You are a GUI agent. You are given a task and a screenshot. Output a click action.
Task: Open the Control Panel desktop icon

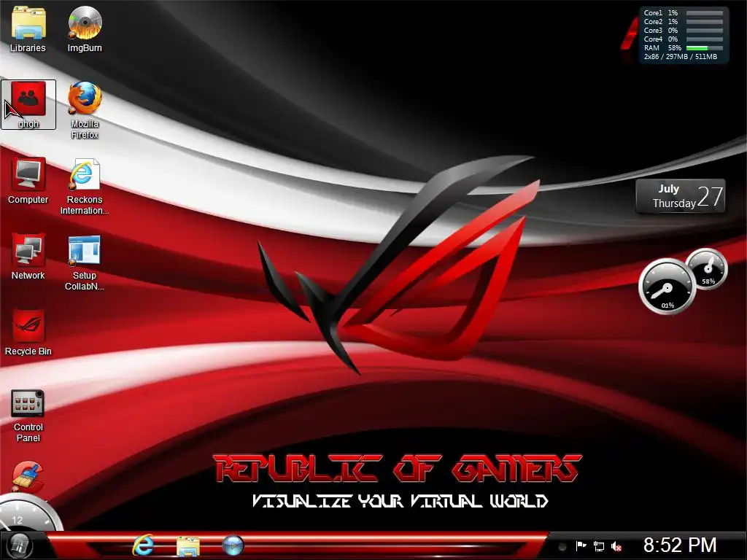[x=28, y=416]
